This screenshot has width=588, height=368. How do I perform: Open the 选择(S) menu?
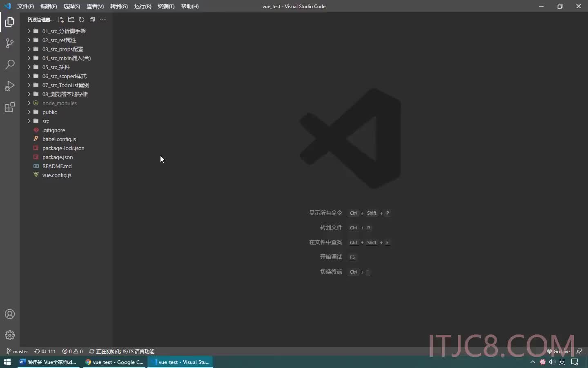click(x=71, y=6)
